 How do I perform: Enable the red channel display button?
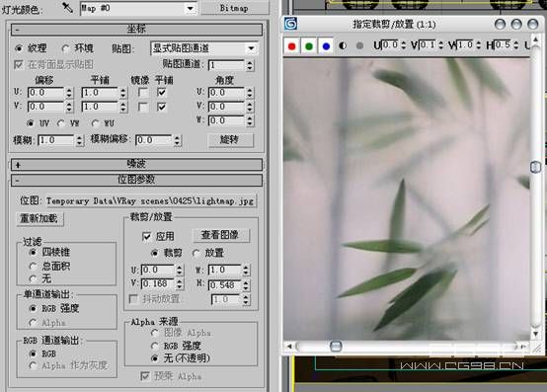292,46
